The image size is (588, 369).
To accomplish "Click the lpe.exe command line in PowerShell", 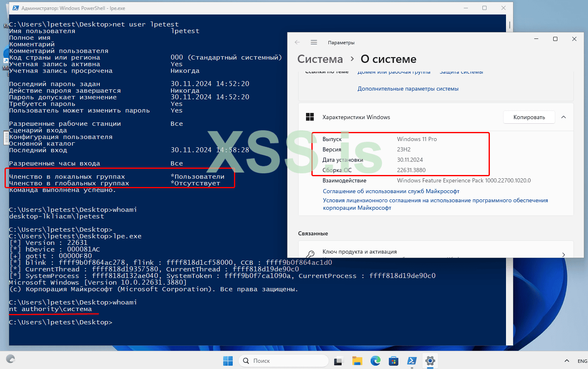I will click(x=75, y=236).
